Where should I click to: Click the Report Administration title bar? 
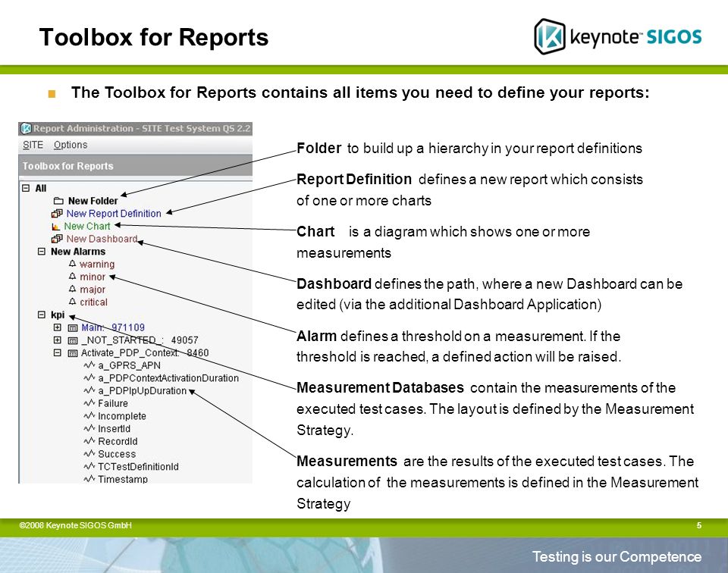pos(136,129)
